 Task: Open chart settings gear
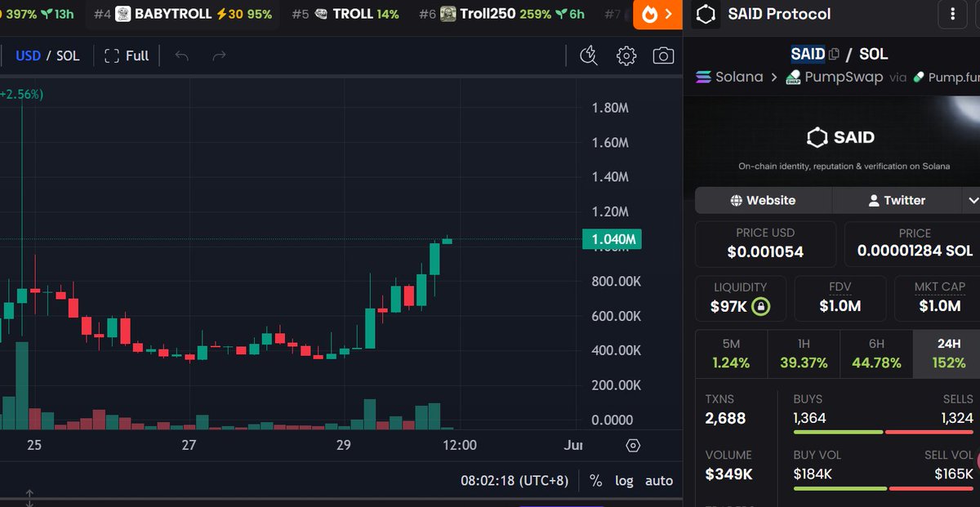(626, 56)
